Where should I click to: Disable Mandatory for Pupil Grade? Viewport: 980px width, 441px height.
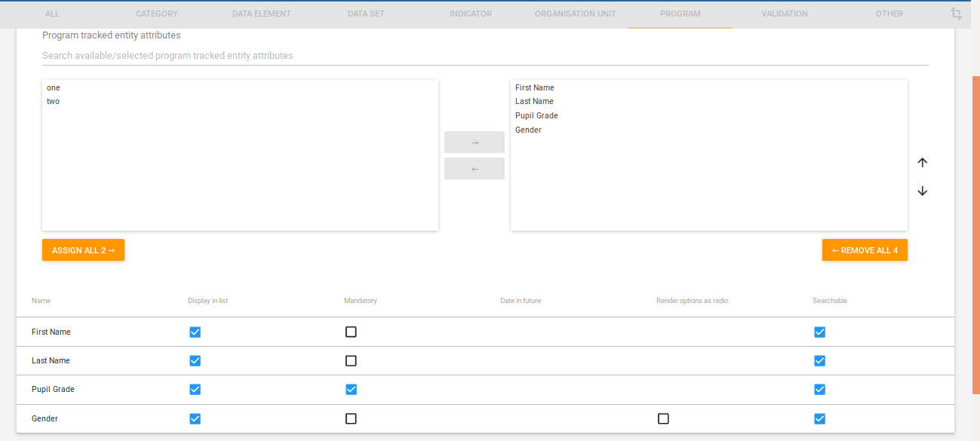point(351,389)
